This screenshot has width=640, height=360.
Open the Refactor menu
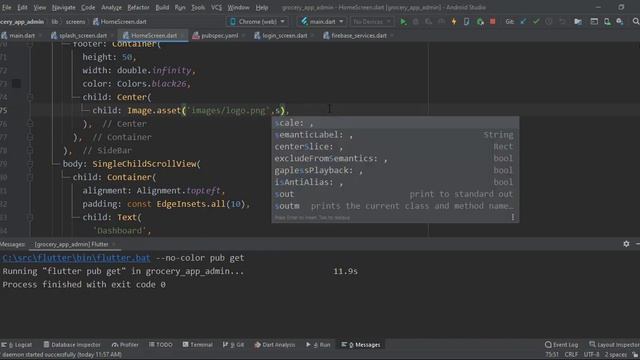[138, 7]
